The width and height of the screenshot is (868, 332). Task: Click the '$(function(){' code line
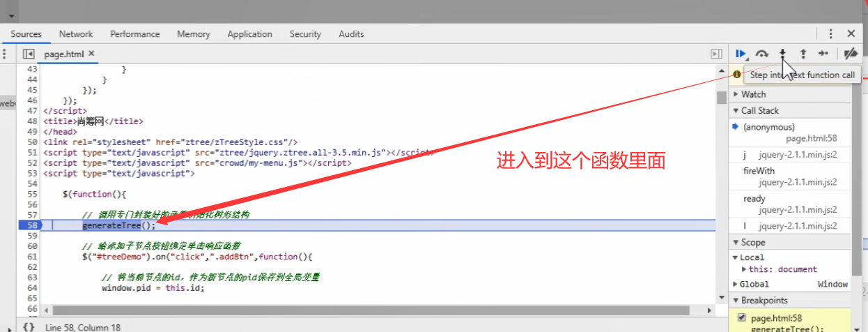pos(94,194)
